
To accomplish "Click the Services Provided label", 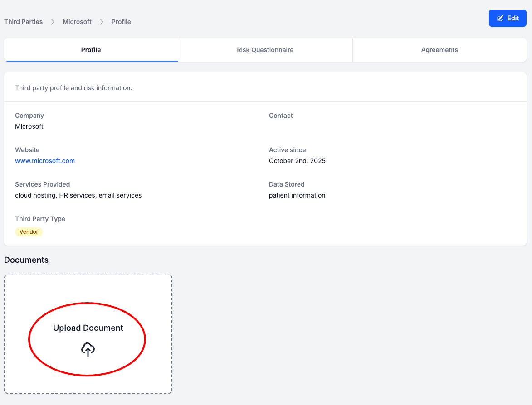I will tap(43, 184).
